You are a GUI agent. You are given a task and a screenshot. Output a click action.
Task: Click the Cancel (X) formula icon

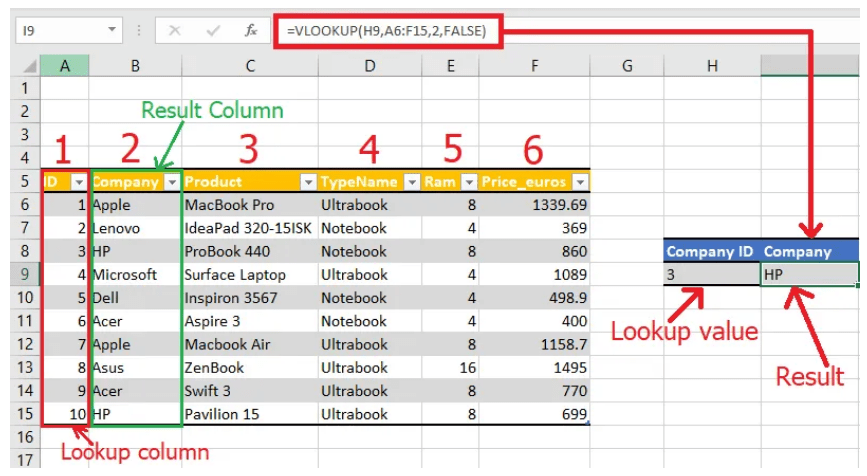pyautogui.click(x=175, y=30)
